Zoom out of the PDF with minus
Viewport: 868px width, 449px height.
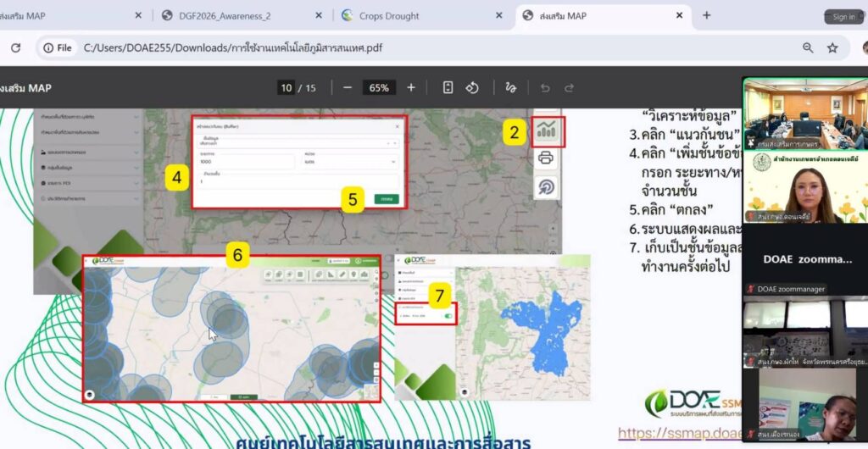(347, 87)
